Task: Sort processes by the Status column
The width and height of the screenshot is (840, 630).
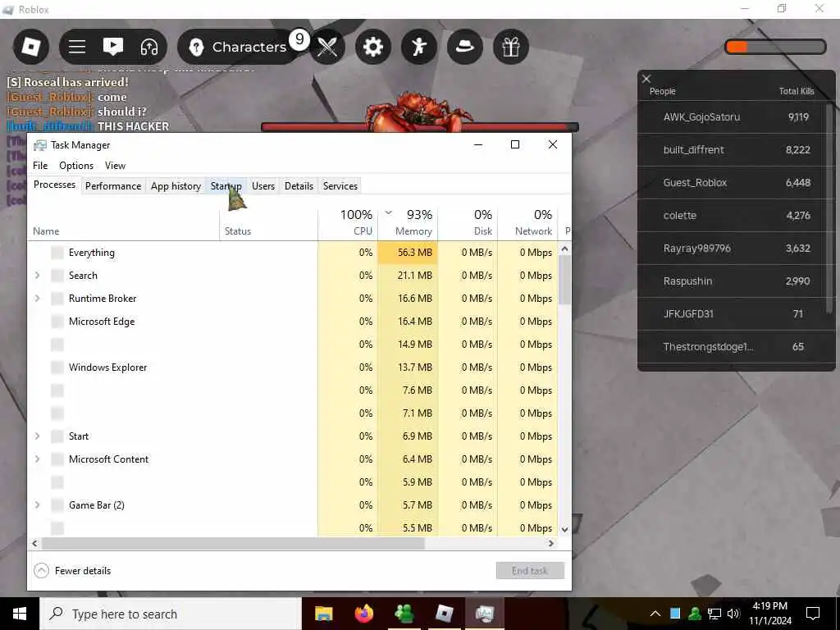Action: (x=268, y=224)
